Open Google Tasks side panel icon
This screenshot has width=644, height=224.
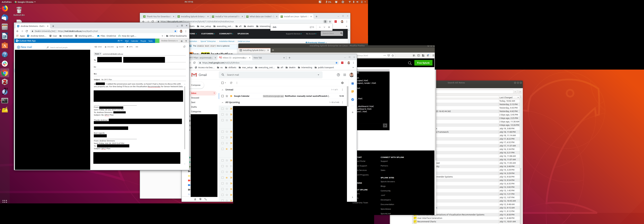pos(352,99)
